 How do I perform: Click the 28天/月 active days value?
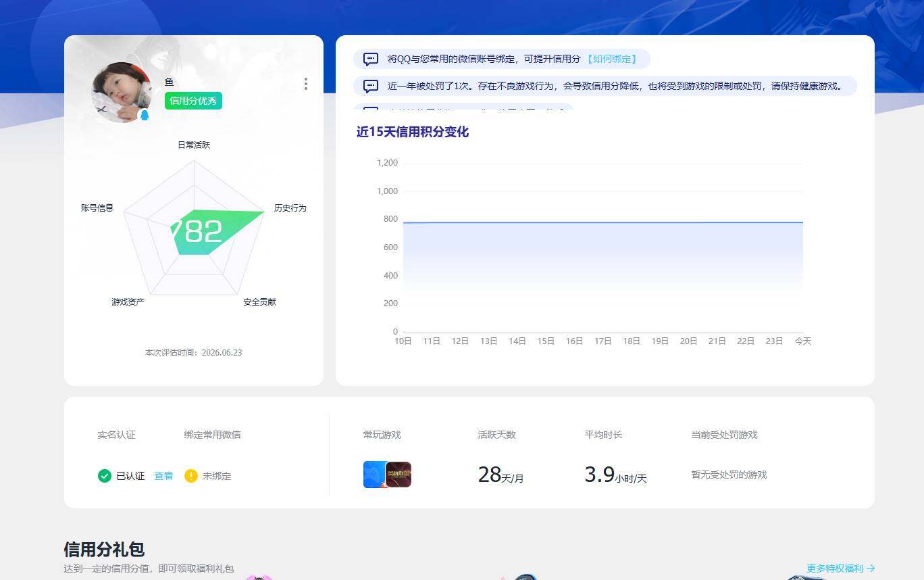coord(500,475)
